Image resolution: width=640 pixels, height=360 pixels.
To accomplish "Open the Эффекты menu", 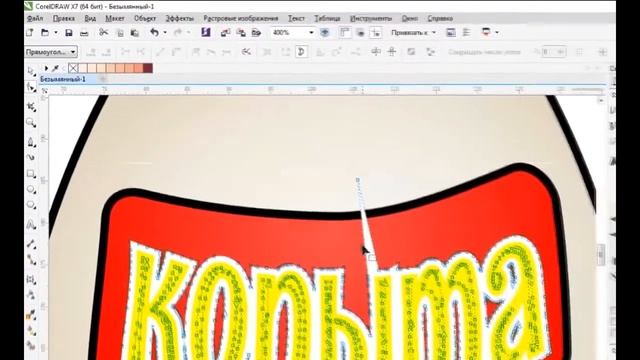I will [180, 18].
